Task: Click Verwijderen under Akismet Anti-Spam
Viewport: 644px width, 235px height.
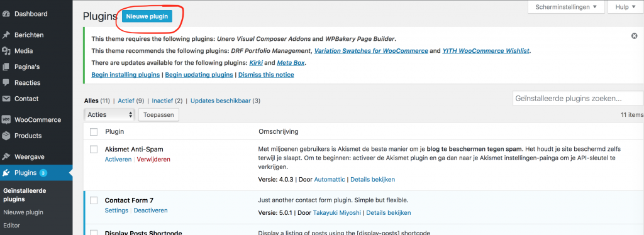Action: click(153, 159)
